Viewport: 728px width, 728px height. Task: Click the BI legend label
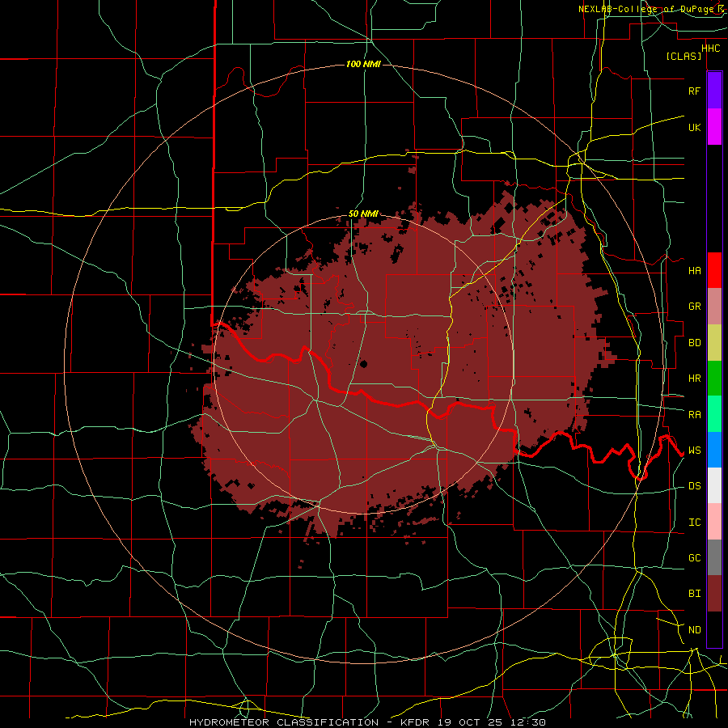click(x=694, y=594)
